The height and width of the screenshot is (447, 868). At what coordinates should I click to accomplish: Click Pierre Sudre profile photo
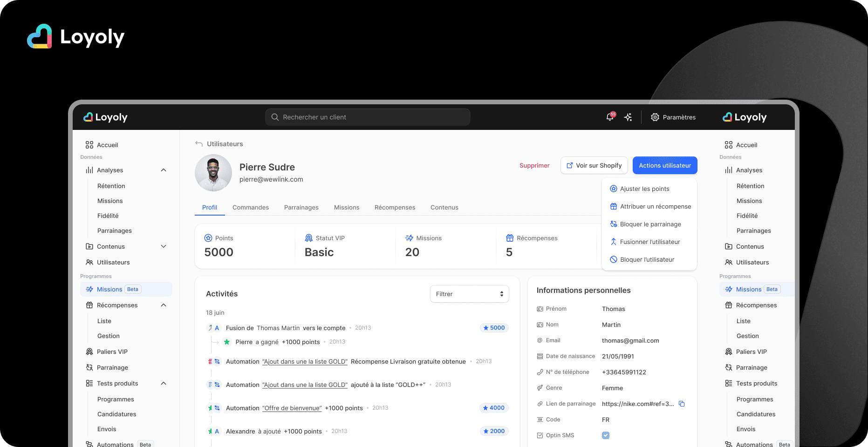[x=213, y=173]
